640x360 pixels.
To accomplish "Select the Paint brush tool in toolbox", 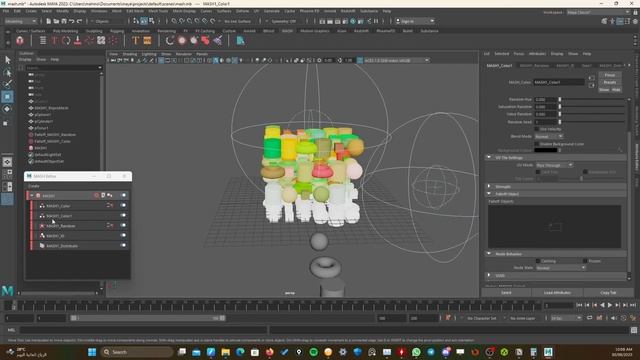I will click(x=7, y=84).
